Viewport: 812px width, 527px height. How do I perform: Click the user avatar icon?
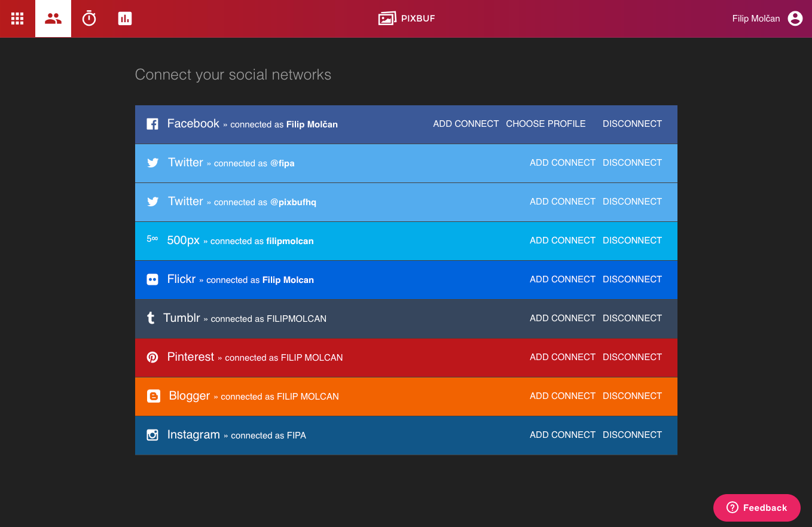coord(795,19)
